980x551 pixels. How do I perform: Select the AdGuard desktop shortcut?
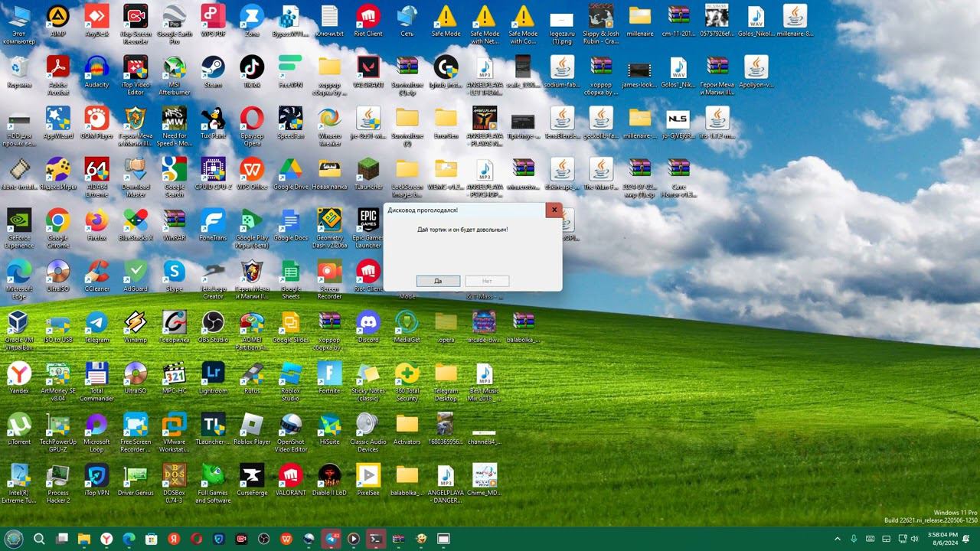click(136, 276)
